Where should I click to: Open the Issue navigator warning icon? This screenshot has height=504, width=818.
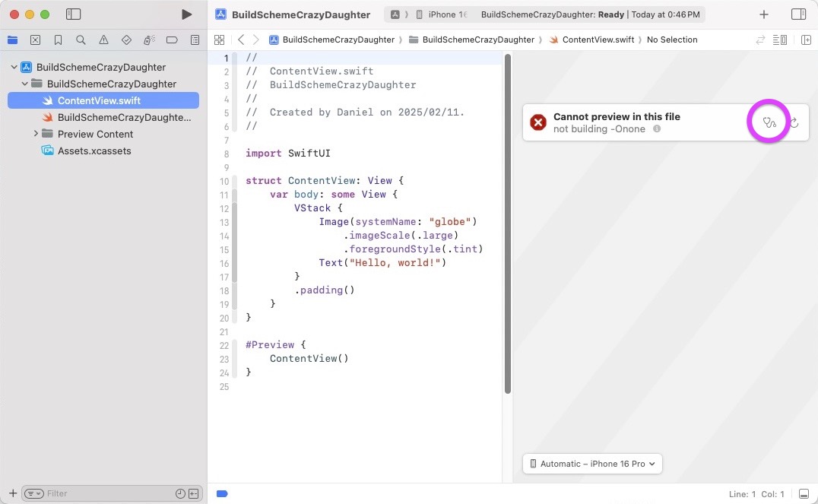pyautogui.click(x=103, y=40)
